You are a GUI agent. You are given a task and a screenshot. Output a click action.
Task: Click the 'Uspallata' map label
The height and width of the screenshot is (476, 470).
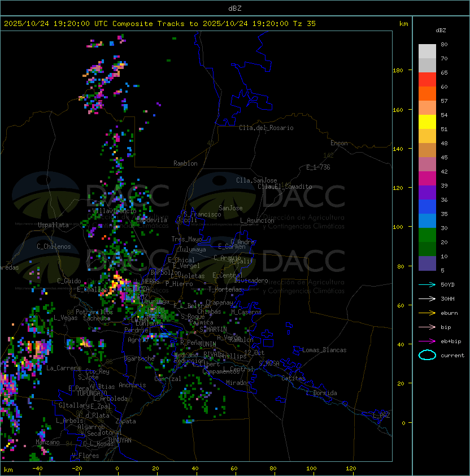pyautogui.click(x=53, y=225)
